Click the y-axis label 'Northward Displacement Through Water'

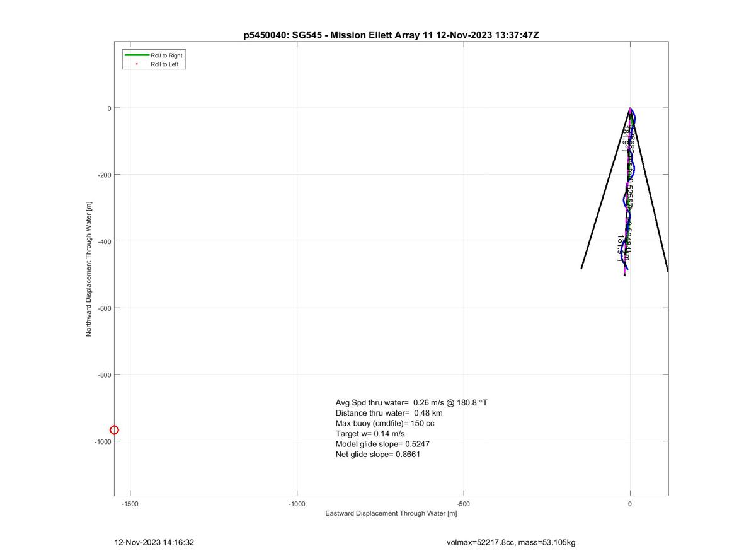89,269
